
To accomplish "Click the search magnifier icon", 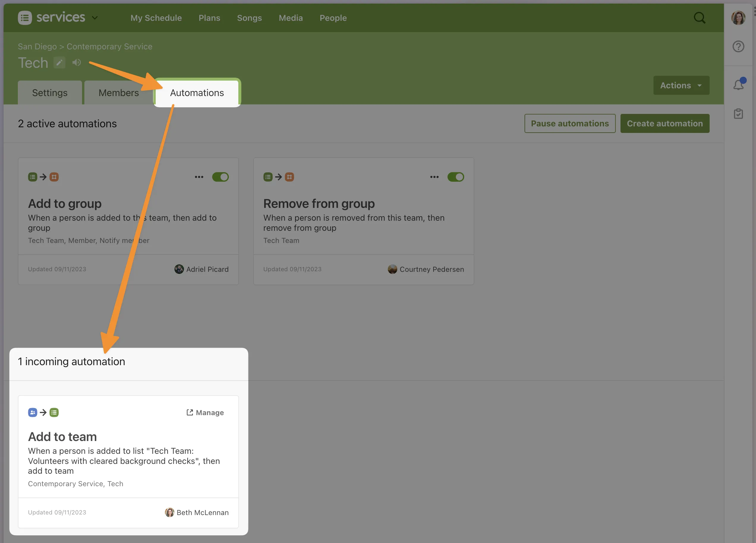I will 699,18.
